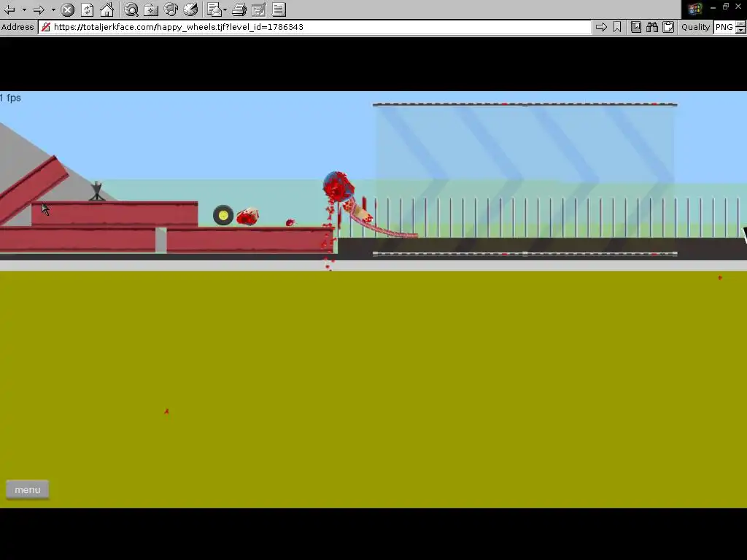Open the text document page icon
Image resolution: width=747 pixels, height=560 pixels.
click(x=279, y=9)
